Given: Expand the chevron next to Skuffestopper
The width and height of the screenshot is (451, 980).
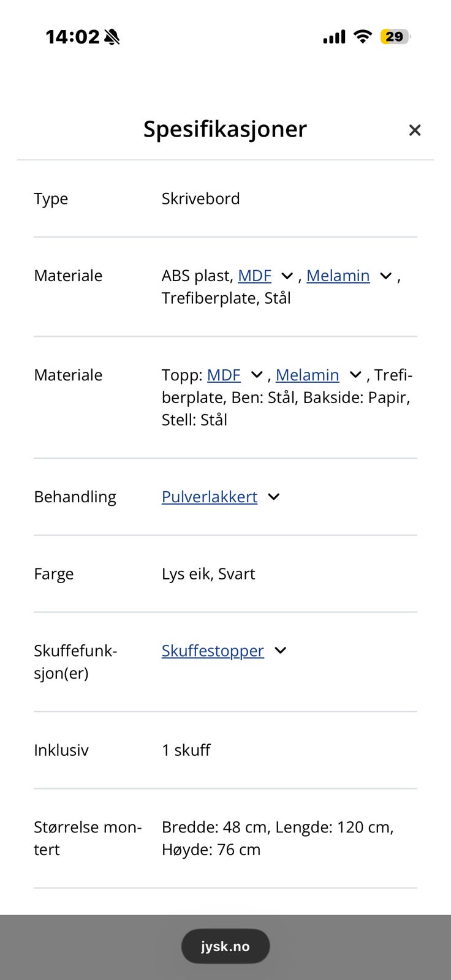Looking at the screenshot, I should (280, 650).
